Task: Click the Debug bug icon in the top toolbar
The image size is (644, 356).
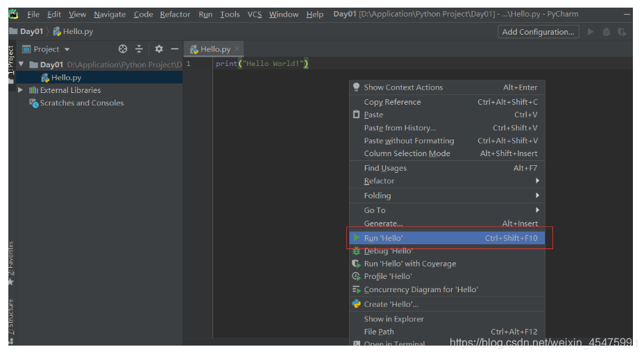Action: pos(607,32)
